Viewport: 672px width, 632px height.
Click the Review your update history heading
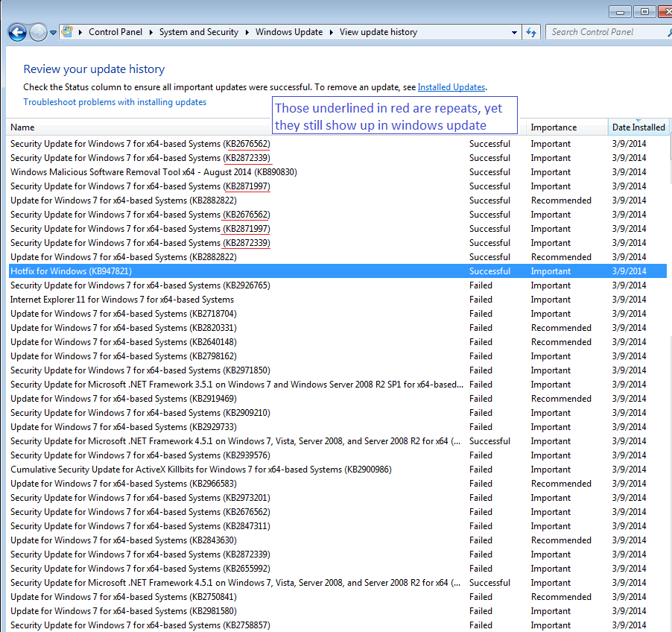94,69
